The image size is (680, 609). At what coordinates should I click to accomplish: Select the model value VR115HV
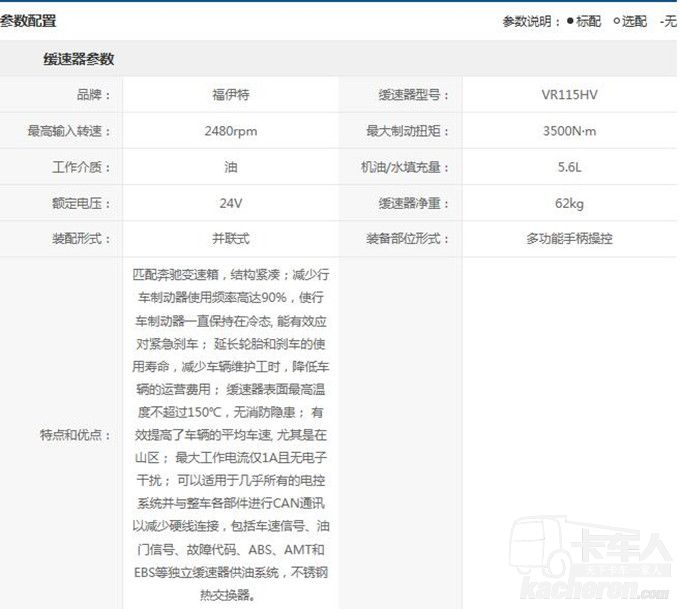569,95
